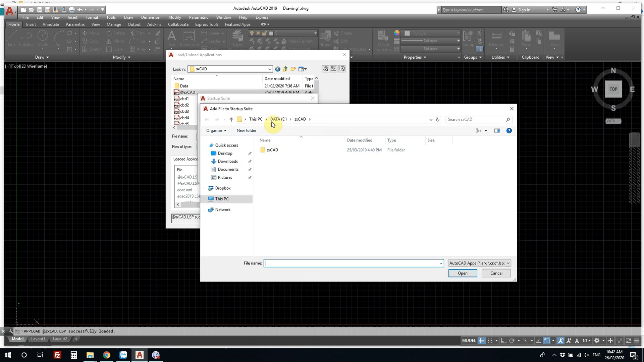644x362 pixels.
Task: Click the Undo arrow in Quick Access toolbar
Action: click(x=80, y=10)
